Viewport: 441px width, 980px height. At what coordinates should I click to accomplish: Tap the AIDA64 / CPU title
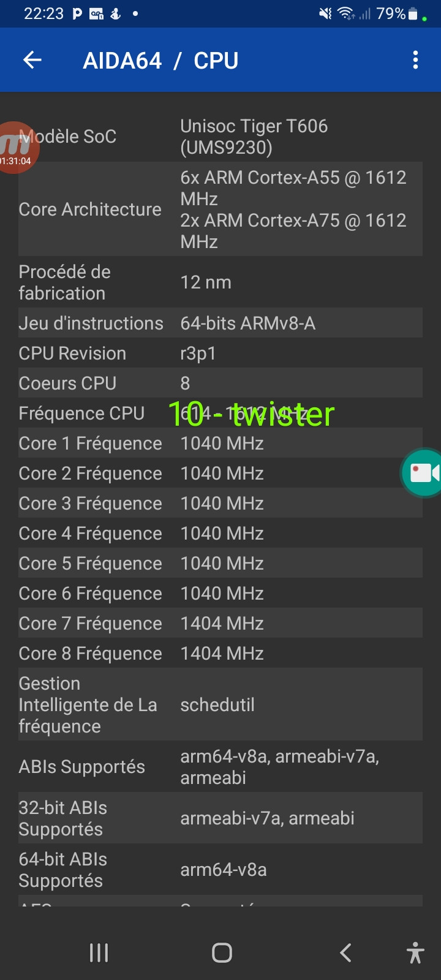click(160, 61)
